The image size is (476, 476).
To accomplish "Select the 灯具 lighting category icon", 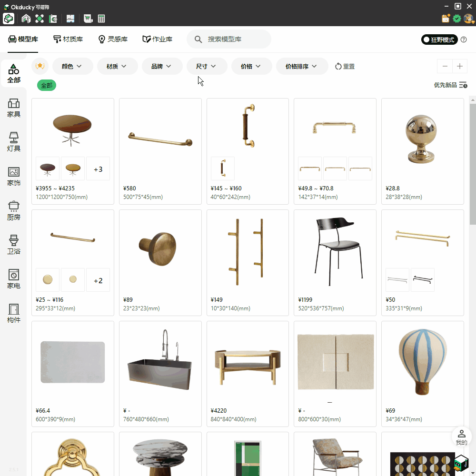I will click(x=14, y=142).
